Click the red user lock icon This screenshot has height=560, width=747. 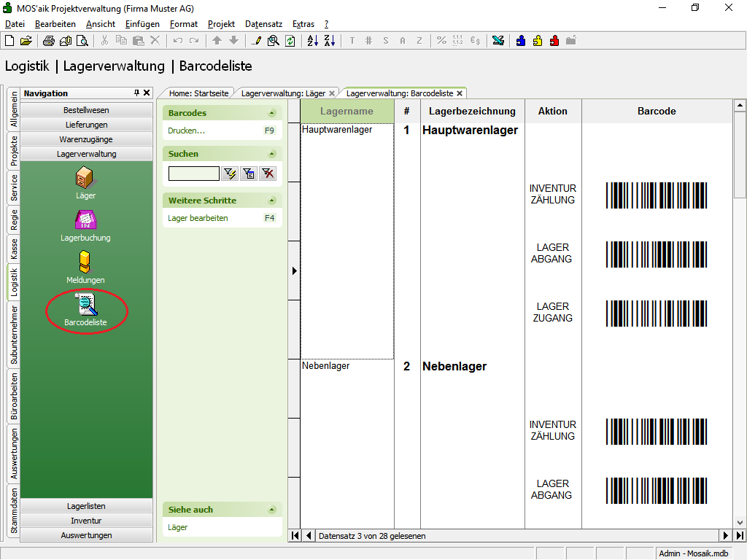point(554,41)
